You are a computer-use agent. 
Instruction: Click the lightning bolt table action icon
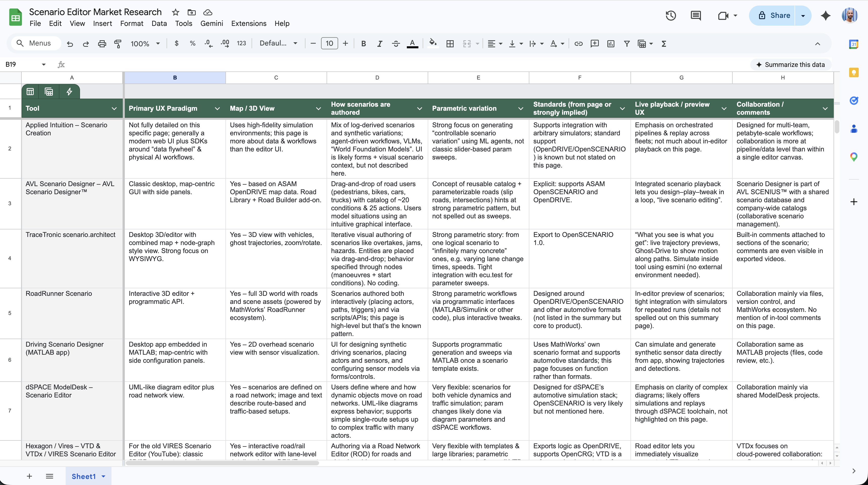coord(69,91)
